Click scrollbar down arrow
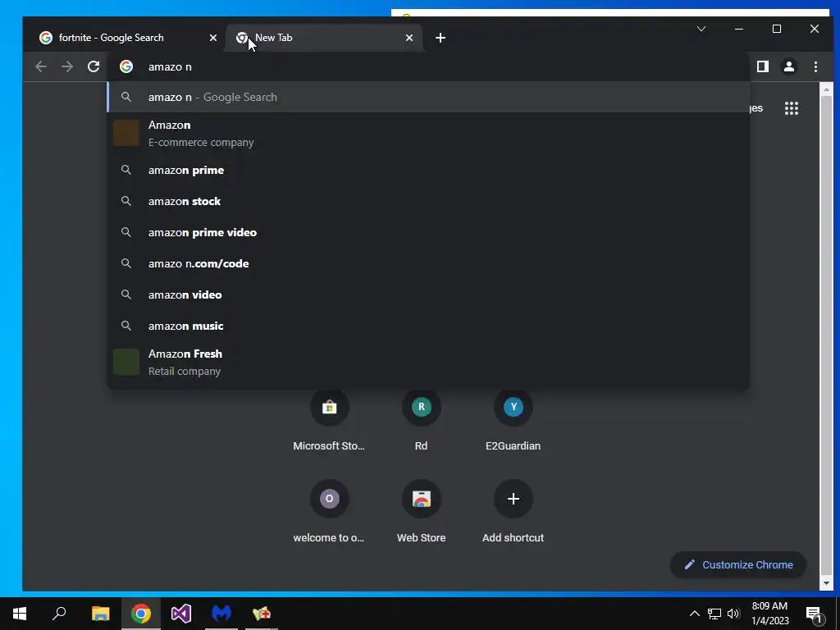Screen dimensions: 840x630 826,583
